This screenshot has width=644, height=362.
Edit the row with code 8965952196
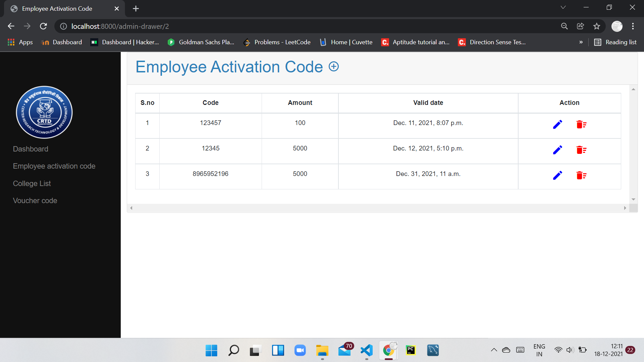coord(557,175)
